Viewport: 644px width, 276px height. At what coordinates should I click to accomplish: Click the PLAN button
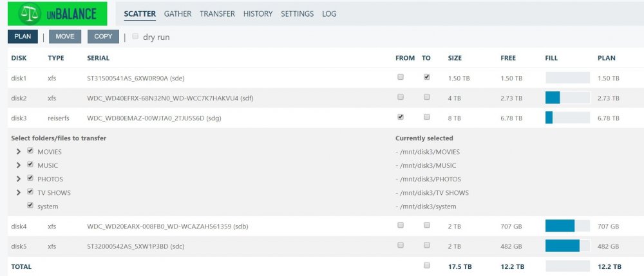(x=23, y=37)
